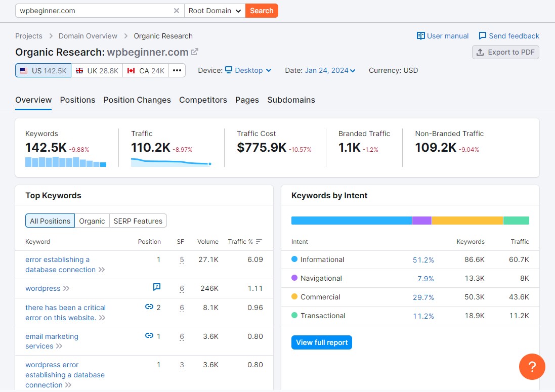Open the Competitors tab
This screenshot has height=392, width=555.
[203, 100]
